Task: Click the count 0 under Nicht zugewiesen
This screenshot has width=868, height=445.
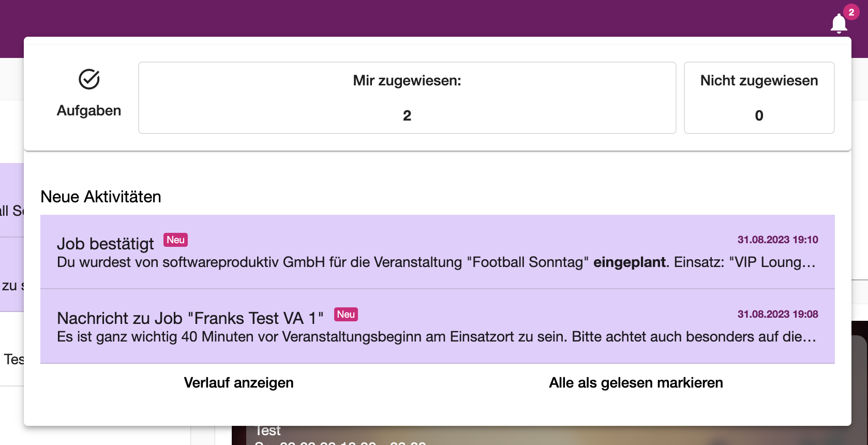Action: tap(759, 115)
